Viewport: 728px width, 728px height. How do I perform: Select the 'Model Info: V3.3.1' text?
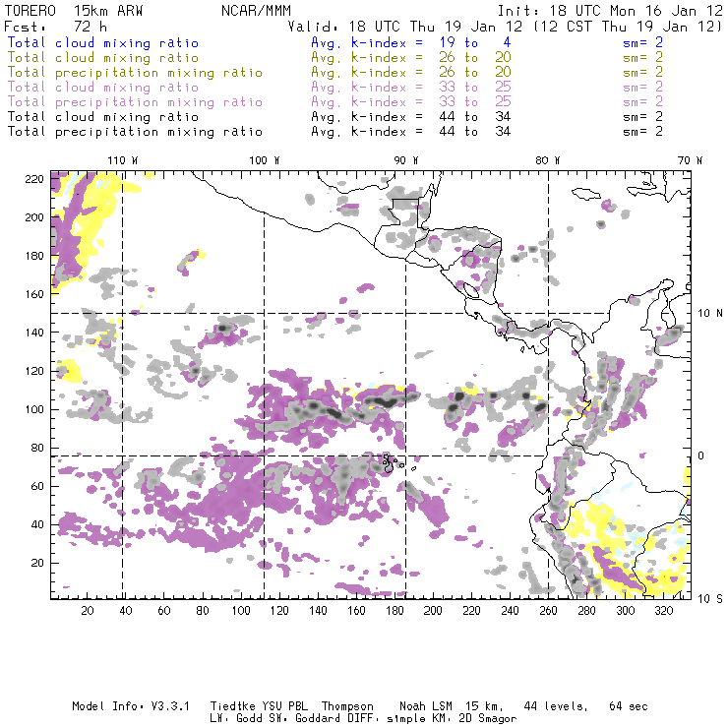coord(131,706)
